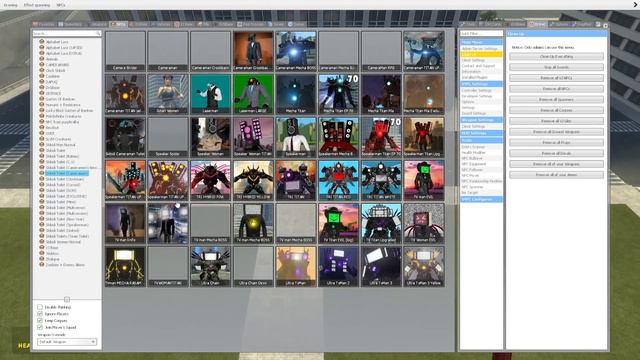Collapse the Main Menu category header
This screenshot has height=360, width=640.
pos(481,42)
